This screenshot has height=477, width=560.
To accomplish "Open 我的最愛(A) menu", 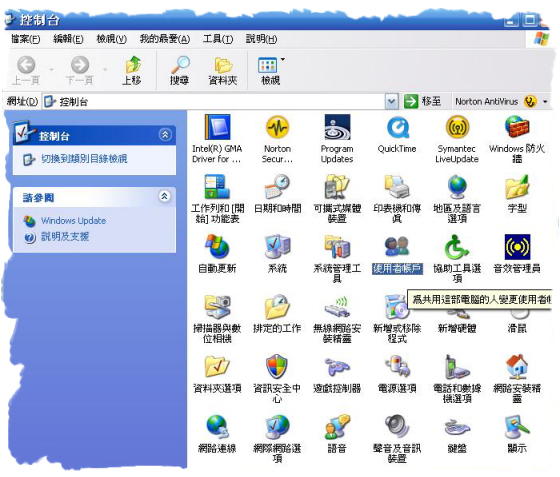I will click(165, 39).
